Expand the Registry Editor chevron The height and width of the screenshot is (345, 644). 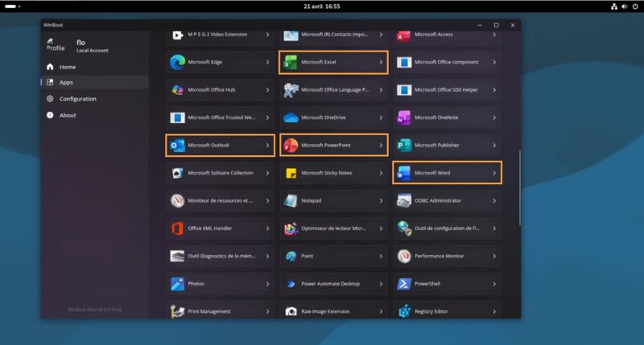coord(494,311)
